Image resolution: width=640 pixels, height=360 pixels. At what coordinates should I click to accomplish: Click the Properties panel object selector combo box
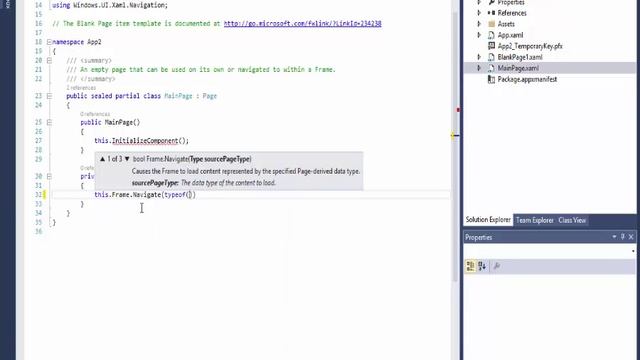point(550,251)
